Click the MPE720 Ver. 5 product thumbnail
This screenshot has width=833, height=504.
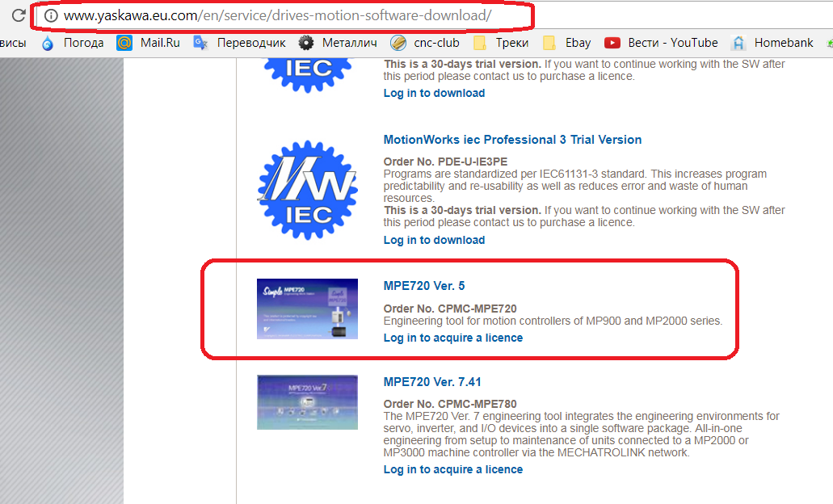point(307,309)
